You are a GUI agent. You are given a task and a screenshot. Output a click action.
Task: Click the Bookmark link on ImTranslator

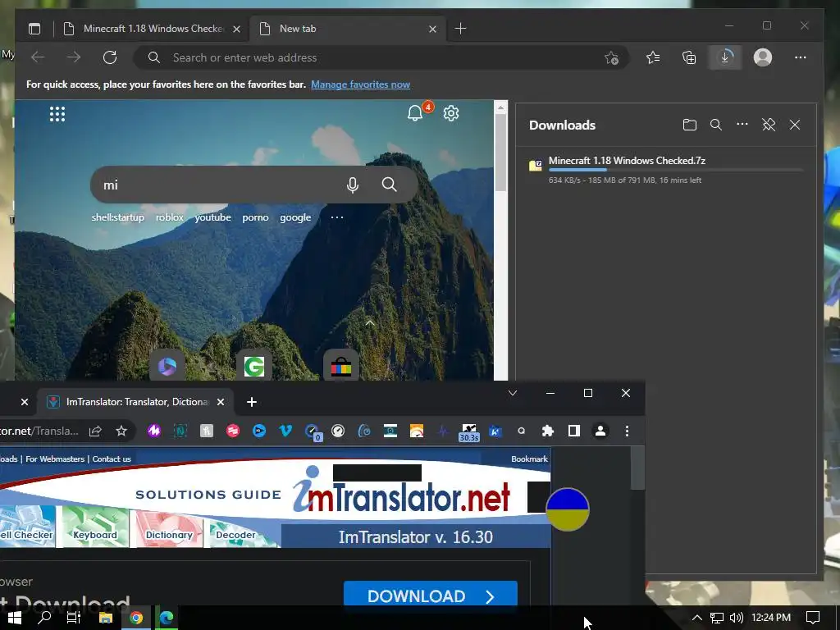(x=529, y=459)
